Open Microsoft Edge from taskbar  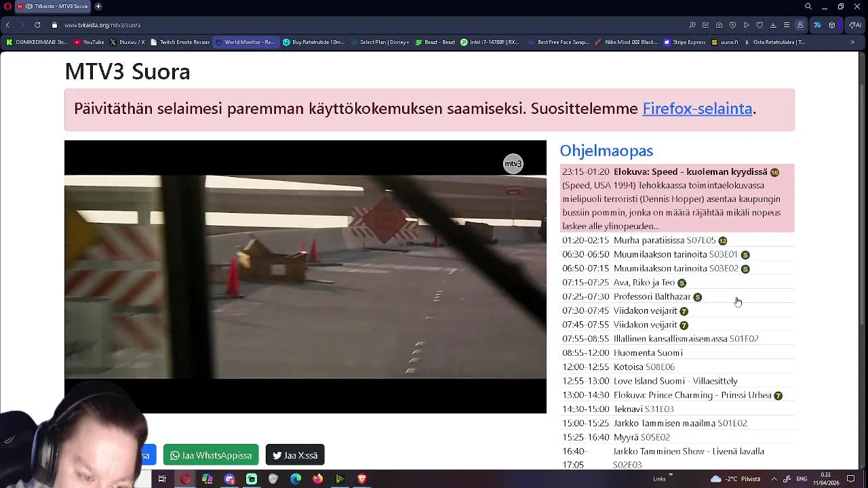(x=296, y=479)
